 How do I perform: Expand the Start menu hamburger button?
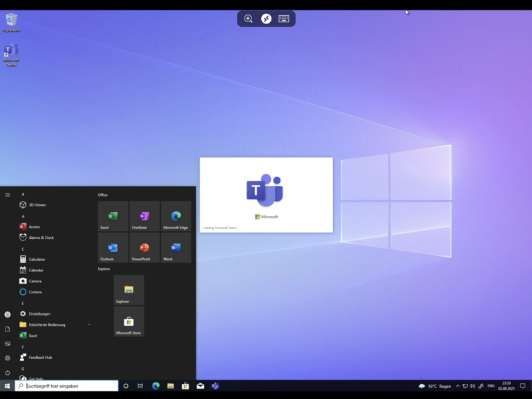(8, 195)
